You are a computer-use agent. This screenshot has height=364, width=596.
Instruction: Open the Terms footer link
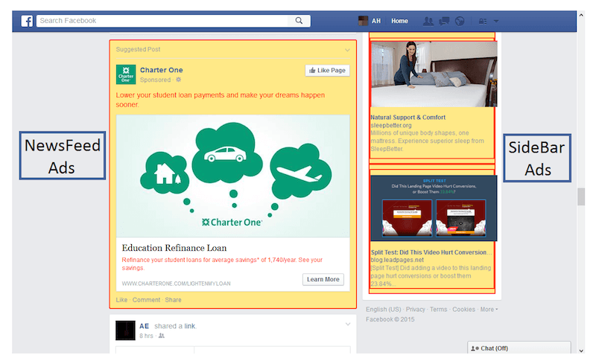click(439, 310)
